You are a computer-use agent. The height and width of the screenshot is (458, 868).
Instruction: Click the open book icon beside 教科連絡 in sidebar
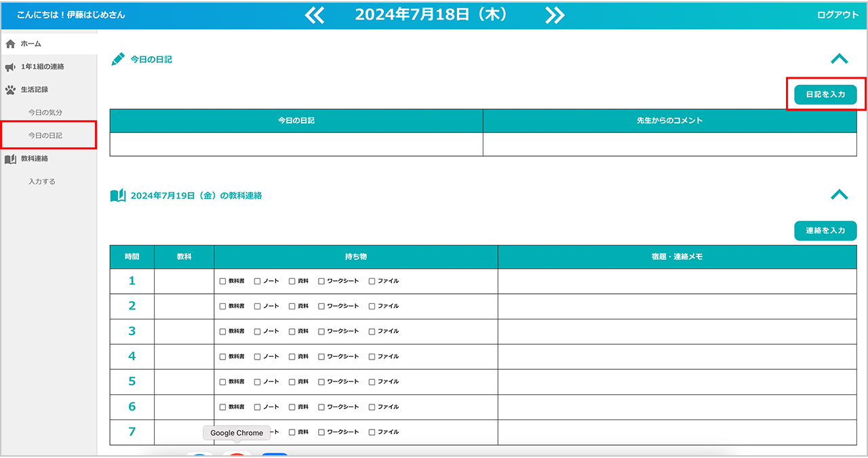click(10, 159)
